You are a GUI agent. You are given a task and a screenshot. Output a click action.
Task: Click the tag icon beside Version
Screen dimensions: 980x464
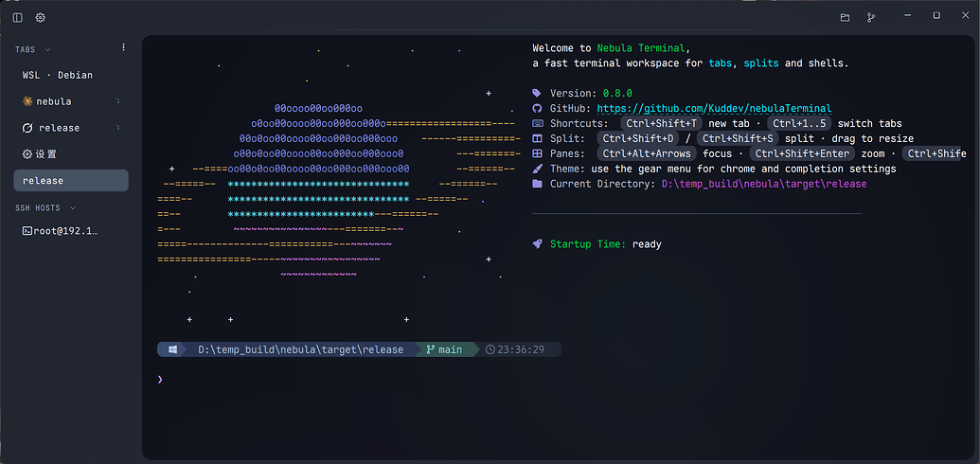[538, 93]
